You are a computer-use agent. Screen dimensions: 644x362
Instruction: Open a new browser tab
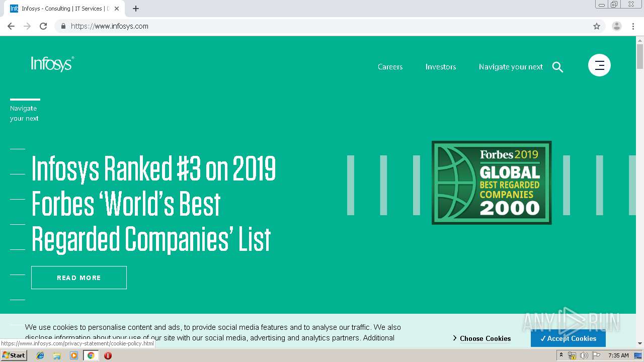(x=136, y=9)
